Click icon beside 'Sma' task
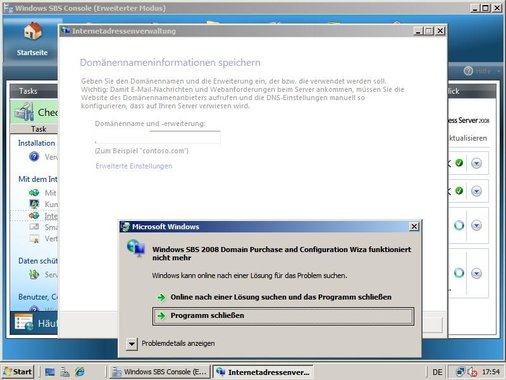Viewport: 506px width, 380px height. 34,227
